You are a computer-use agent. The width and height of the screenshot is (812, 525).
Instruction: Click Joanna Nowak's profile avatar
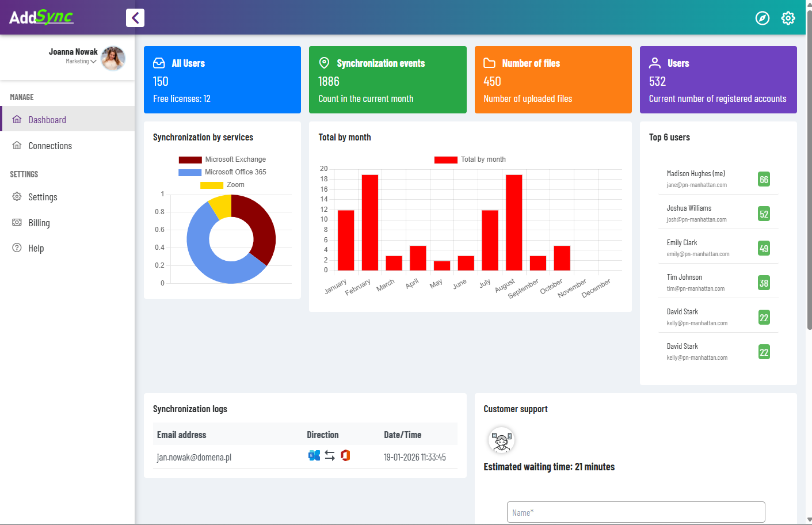coord(113,58)
